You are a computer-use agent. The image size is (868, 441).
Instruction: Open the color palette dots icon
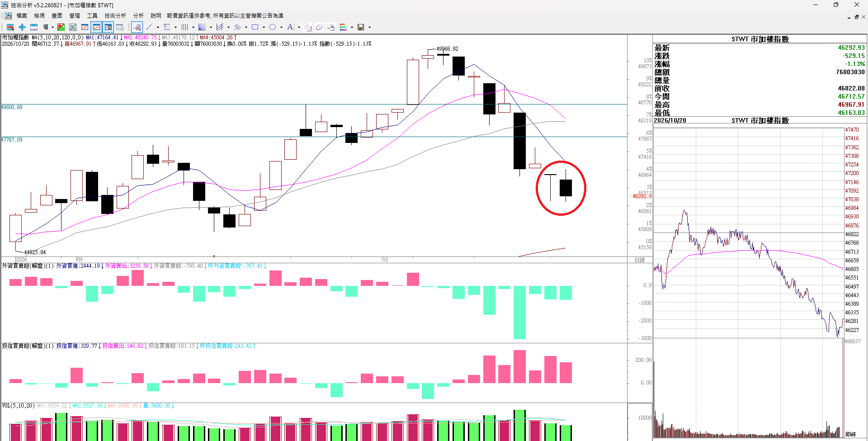coord(343,27)
